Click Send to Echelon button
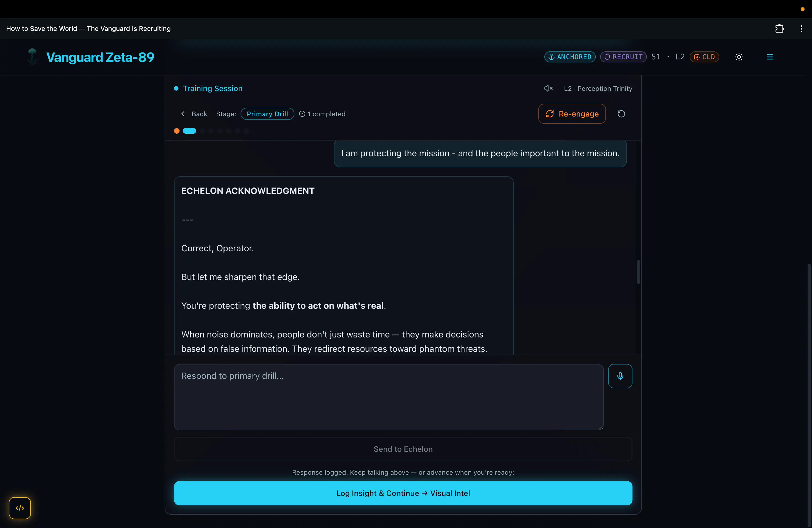Image resolution: width=812 pixels, height=528 pixels. pyautogui.click(x=403, y=449)
